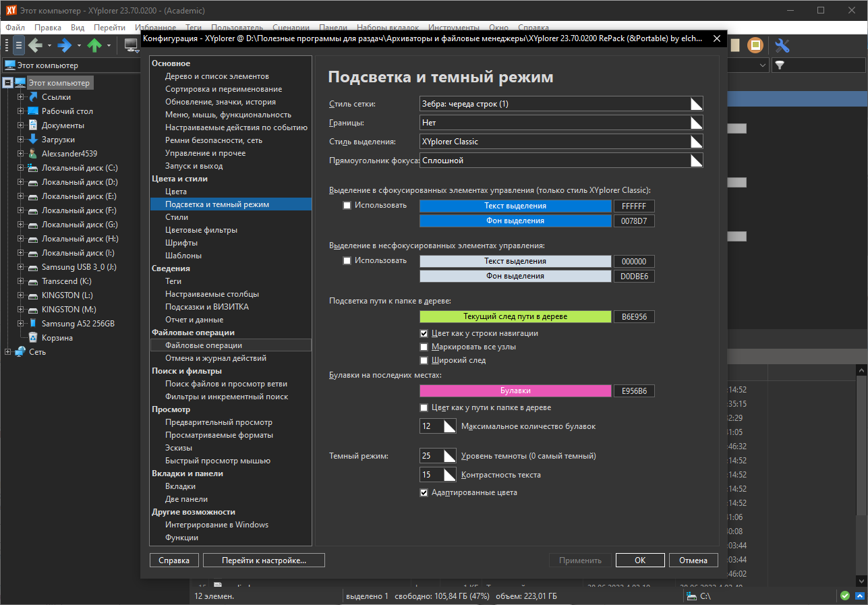Click the XY application icon in the title bar
868x605 pixels.
11,10
